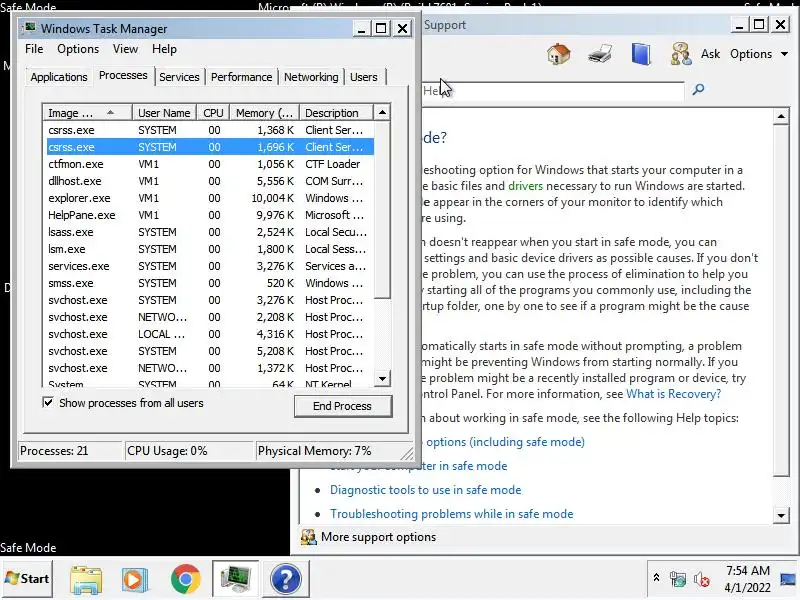Open Google Chrome from taskbar
The width and height of the screenshot is (800, 600).
click(x=186, y=580)
